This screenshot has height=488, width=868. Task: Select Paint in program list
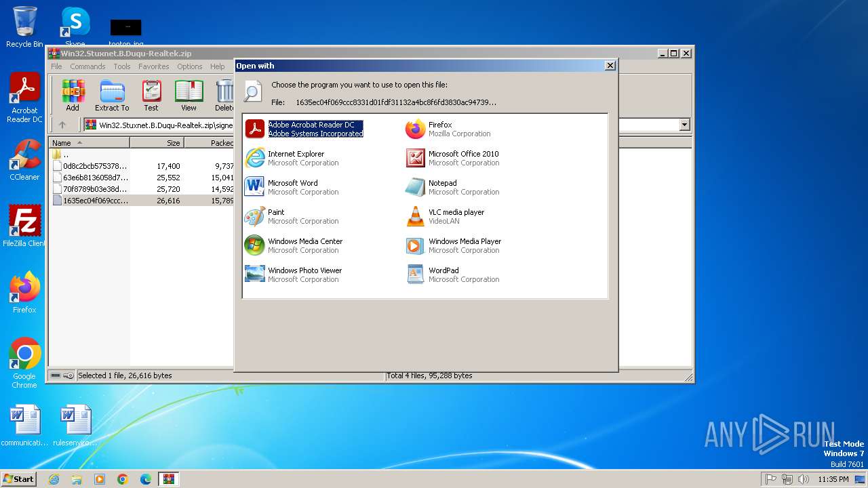[292, 216]
